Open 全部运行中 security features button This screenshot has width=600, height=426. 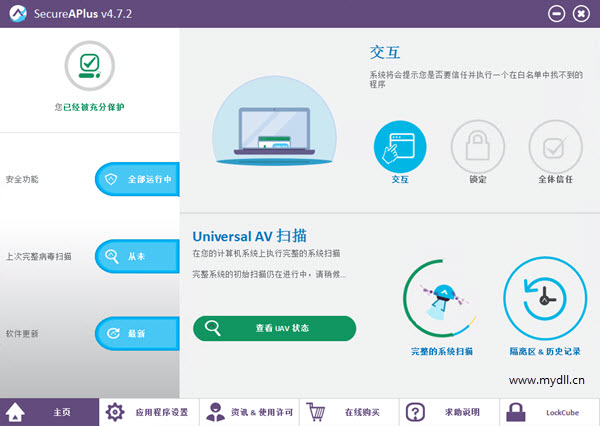137,179
